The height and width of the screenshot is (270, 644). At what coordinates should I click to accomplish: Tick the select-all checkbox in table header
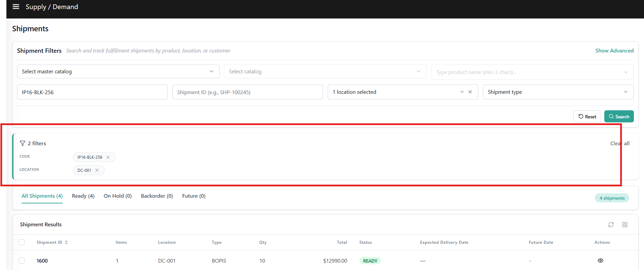(22, 242)
